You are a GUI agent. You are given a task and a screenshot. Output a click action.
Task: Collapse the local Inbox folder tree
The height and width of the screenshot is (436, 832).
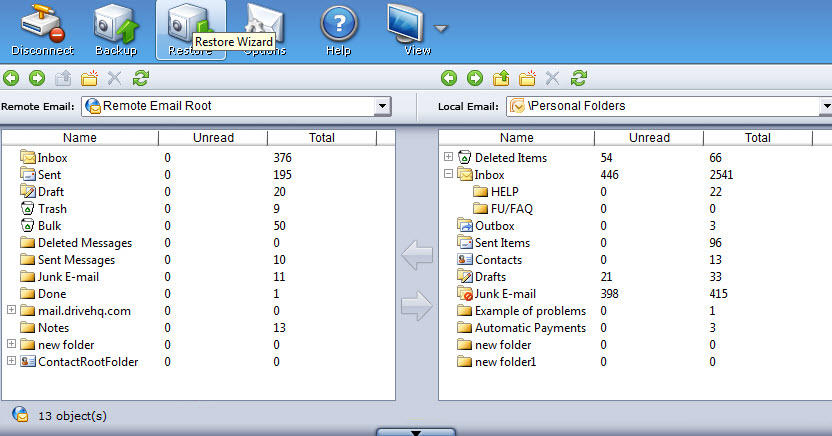[x=449, y=175]
